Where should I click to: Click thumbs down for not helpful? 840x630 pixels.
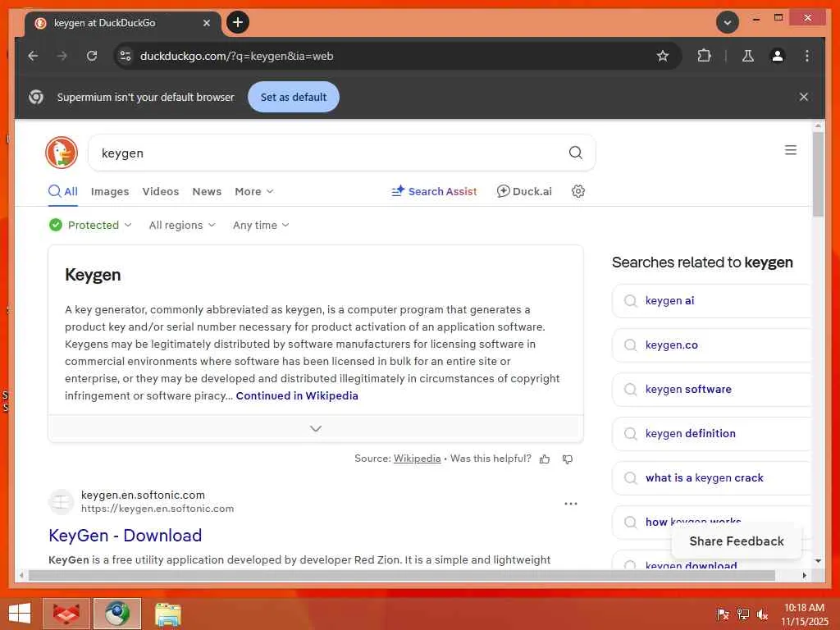click(x=568, y=459)
